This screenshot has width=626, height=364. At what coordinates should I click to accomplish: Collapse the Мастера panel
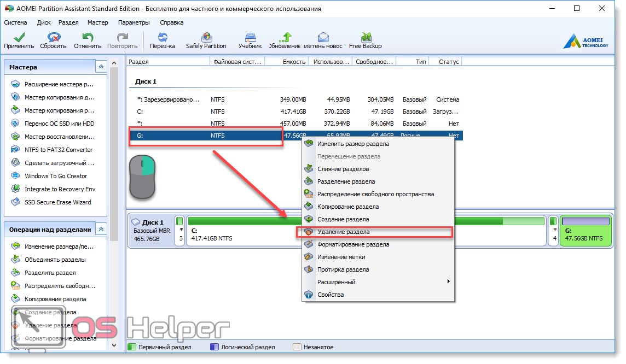(101, 67)
